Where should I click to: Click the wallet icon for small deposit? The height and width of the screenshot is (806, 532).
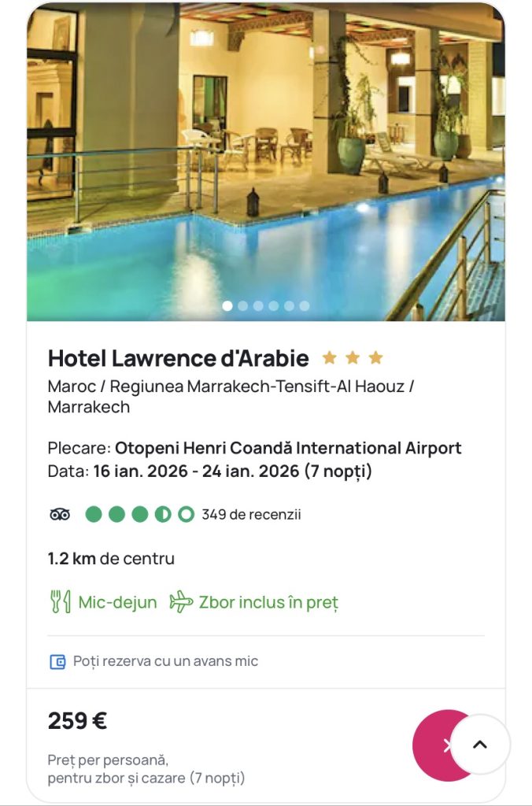pos(57,662)
